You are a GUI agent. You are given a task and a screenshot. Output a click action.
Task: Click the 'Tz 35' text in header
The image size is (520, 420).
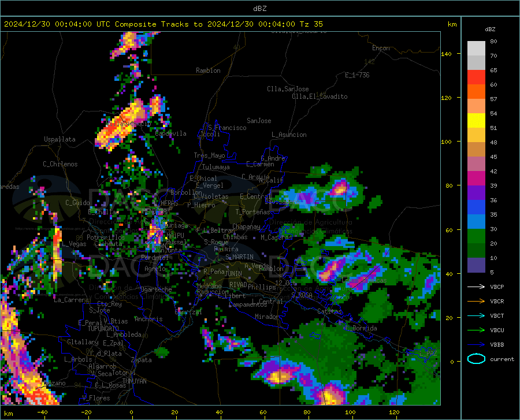point(311,24)
